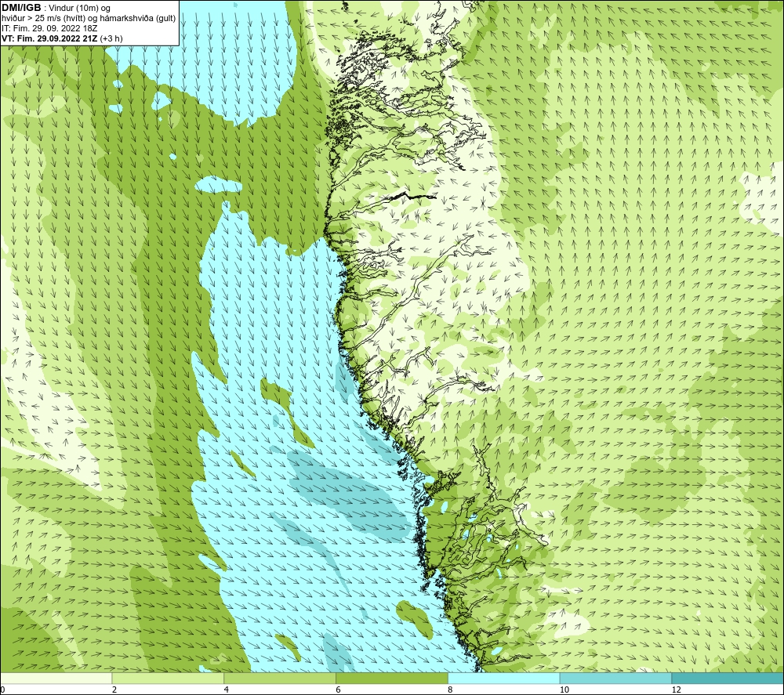This screenshot has height=695, width=784.
Task: Click the darkest teal band above 12 m/s
Action: coord(728,678)
